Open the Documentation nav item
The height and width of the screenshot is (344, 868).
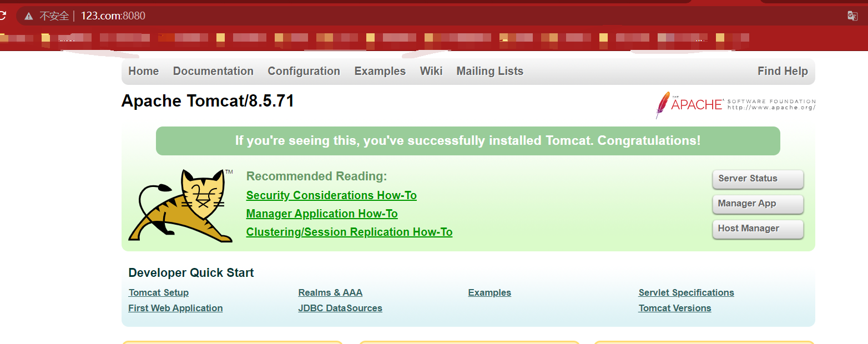point(213,71)
